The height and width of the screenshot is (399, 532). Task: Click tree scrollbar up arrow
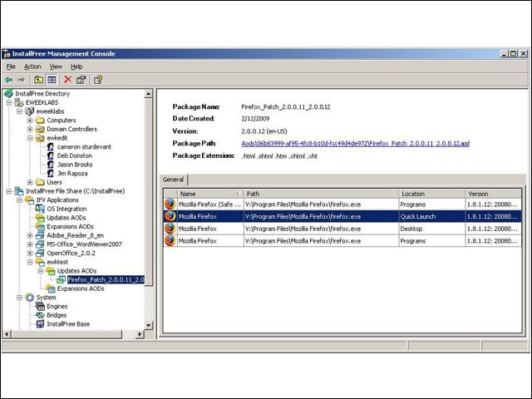(148, 94)
